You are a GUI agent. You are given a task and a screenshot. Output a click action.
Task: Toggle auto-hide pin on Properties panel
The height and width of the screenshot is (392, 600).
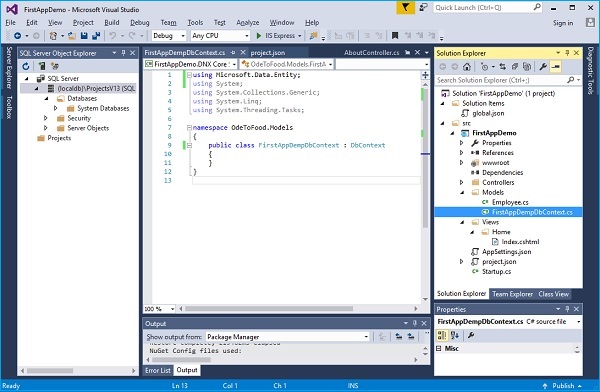(x=567, y=309)
